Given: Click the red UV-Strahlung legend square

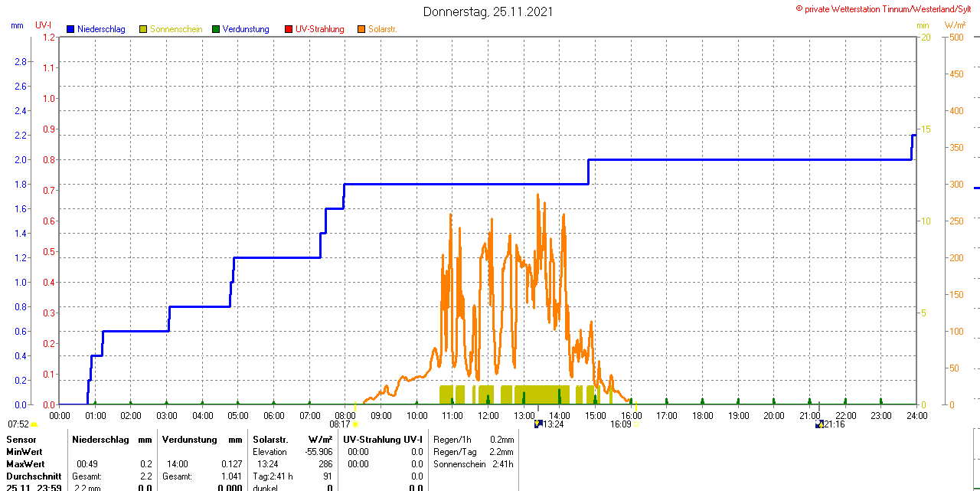Looking at the screenshot, I should pyautogui.click(x=289, y=29).
